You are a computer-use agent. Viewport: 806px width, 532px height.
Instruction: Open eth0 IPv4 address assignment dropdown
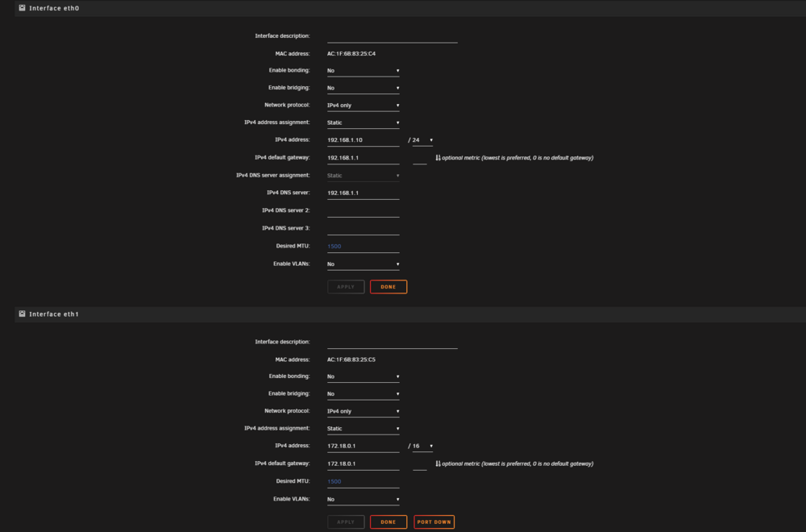tap(363, 123)
